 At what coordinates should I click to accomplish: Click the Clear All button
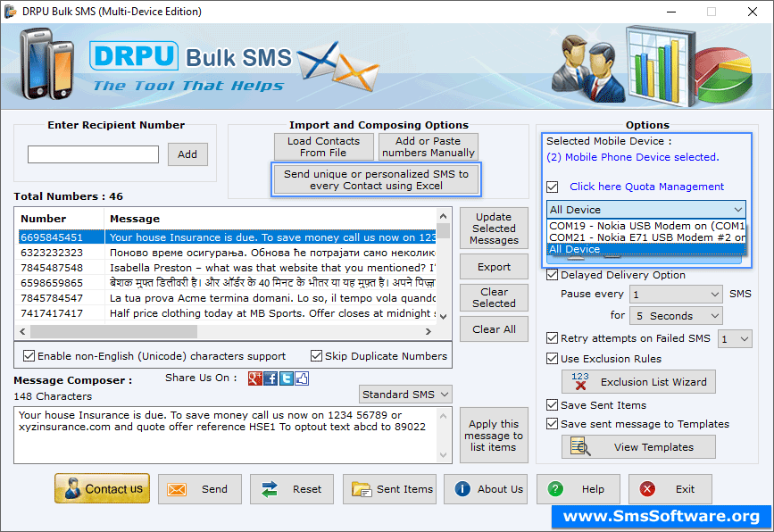[x=494, y=329]
